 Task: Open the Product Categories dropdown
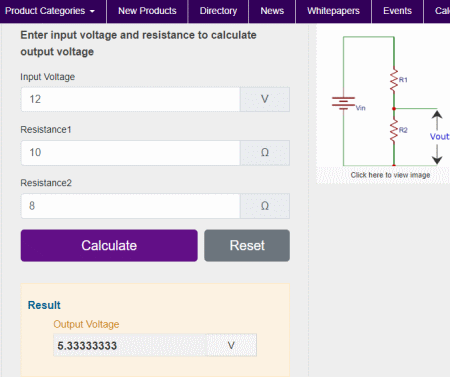(50, 11)
